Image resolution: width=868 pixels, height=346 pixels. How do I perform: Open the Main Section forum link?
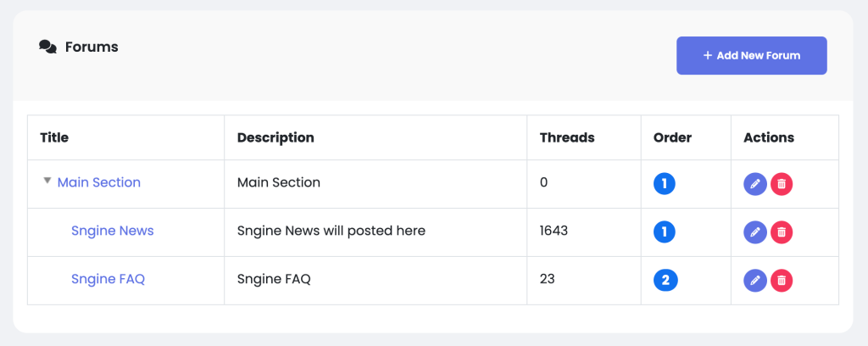(x=99, y=182)
